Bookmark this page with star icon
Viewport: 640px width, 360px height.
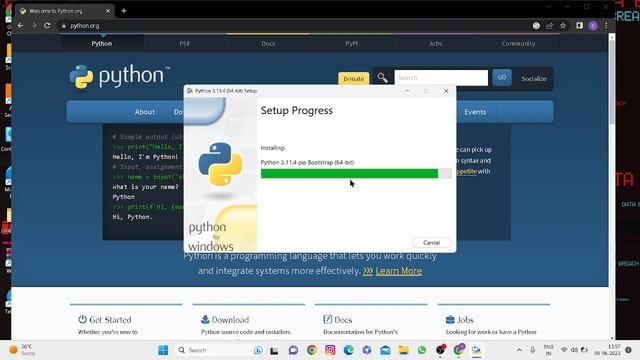pyautogui.click(x=563, y=25)
